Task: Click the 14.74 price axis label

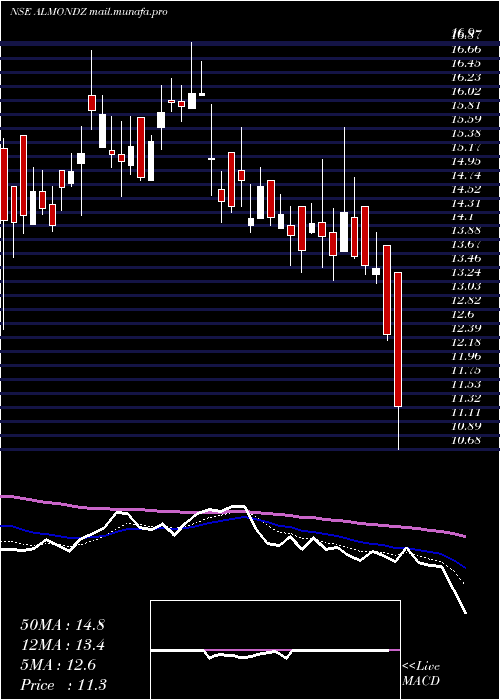Action: pyautogui.click(x=466, y=175)
